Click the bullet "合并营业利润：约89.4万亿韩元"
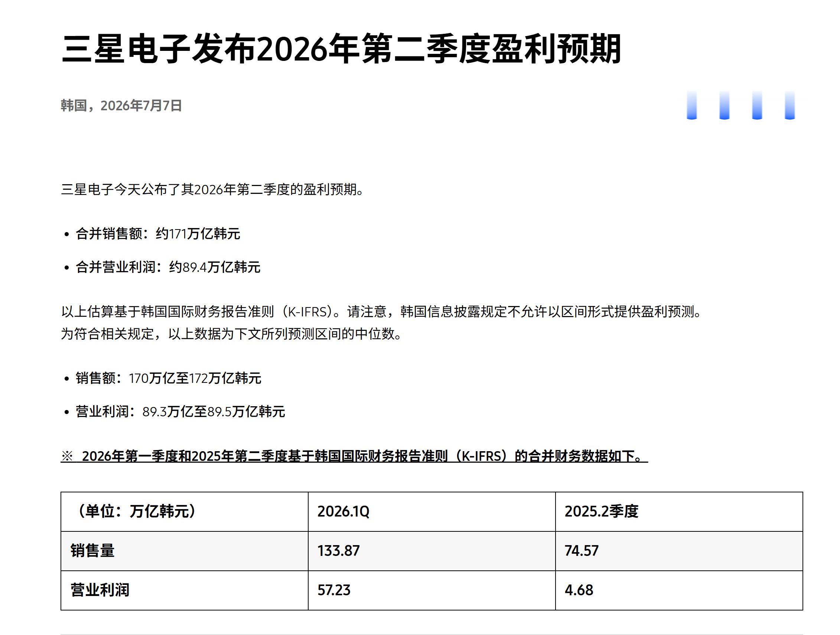Image resolution: width=840 pixels, height=635 pixels. tap(168, 267)
